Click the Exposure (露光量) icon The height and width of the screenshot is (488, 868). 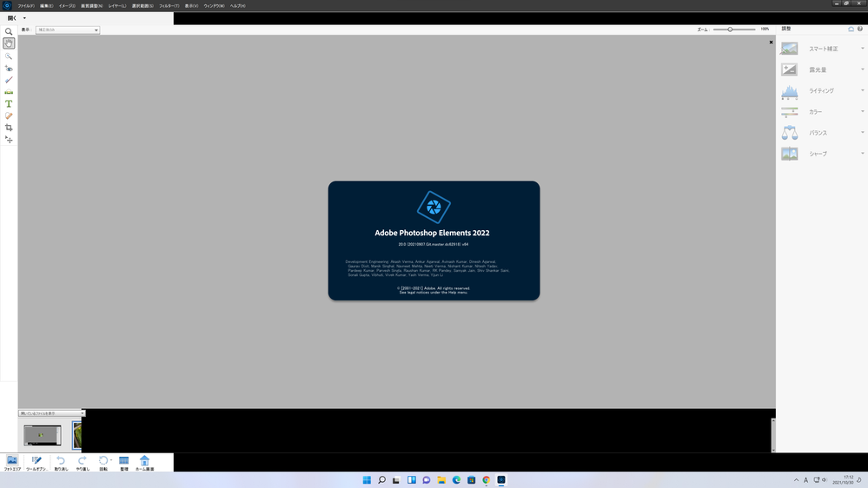click(x=790, y=69)
